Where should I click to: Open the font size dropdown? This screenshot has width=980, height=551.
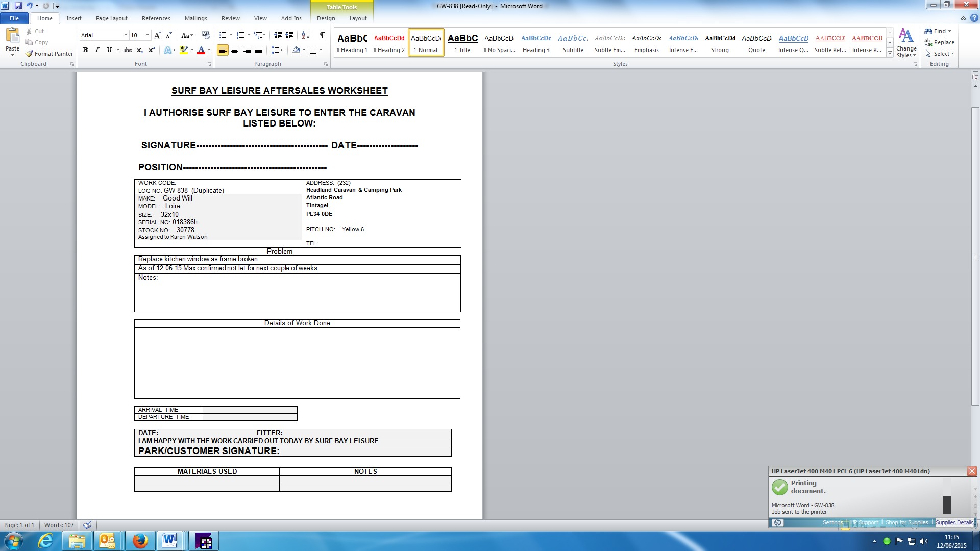tap(148, 35)
